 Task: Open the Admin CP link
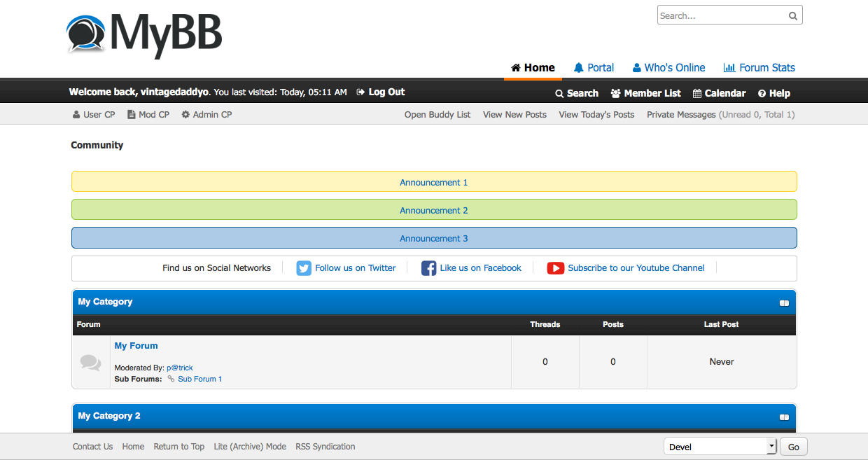point(206,114)
